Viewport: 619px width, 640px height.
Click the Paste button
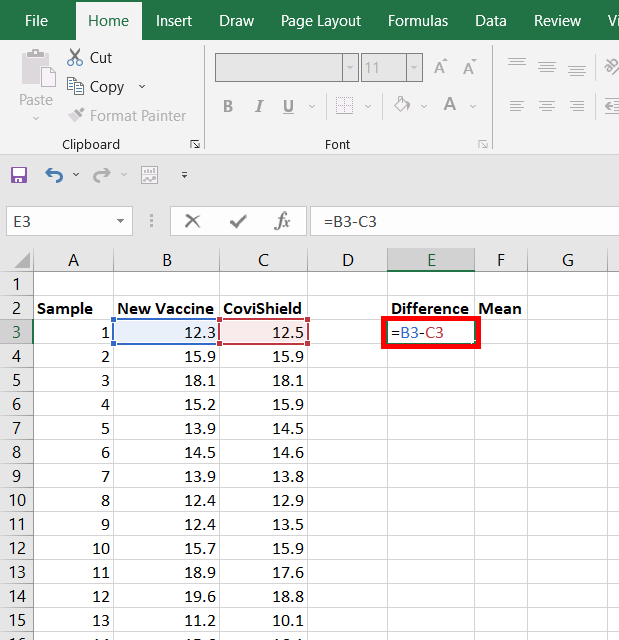pyautogui.click(x=36, y=80)
